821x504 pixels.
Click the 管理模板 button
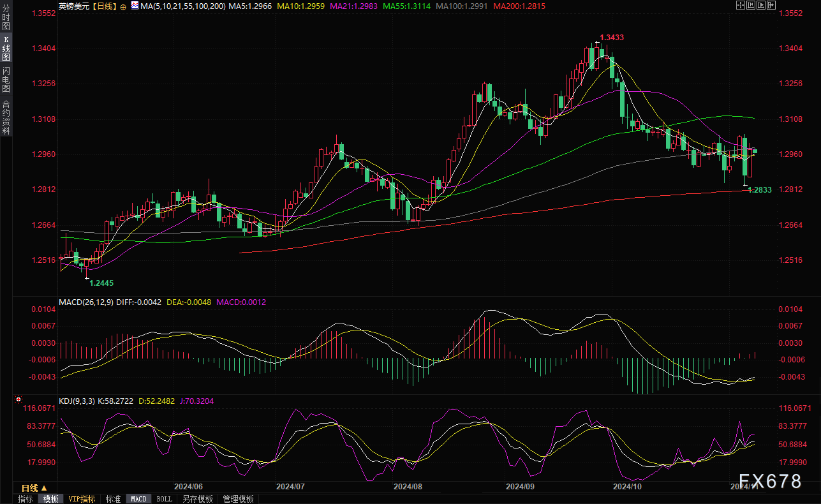pyautogui.click(x=238, y=499)
